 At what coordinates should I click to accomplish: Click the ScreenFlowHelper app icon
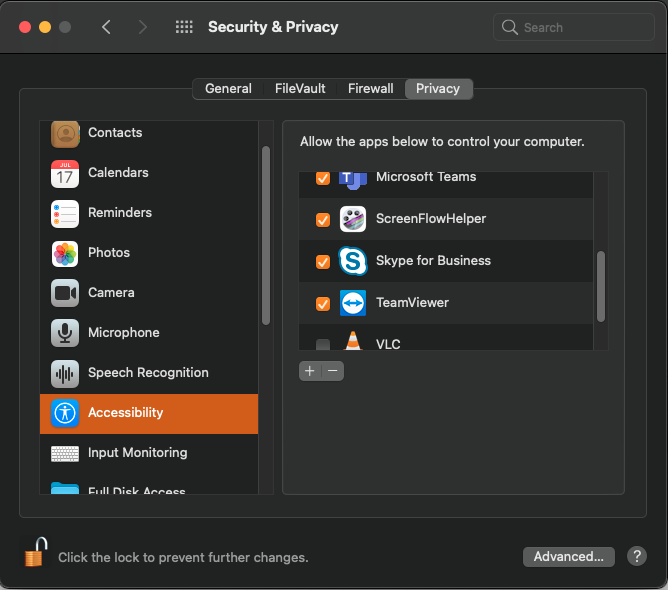[353, 219]
